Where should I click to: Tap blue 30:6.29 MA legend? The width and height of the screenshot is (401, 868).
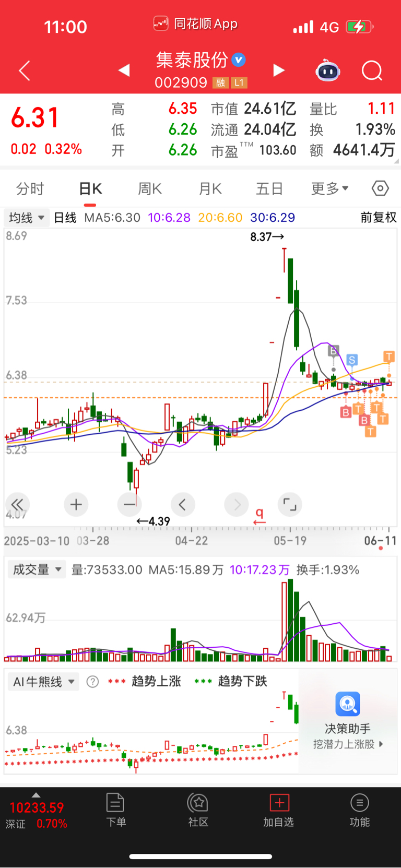[x=273, y=218]
